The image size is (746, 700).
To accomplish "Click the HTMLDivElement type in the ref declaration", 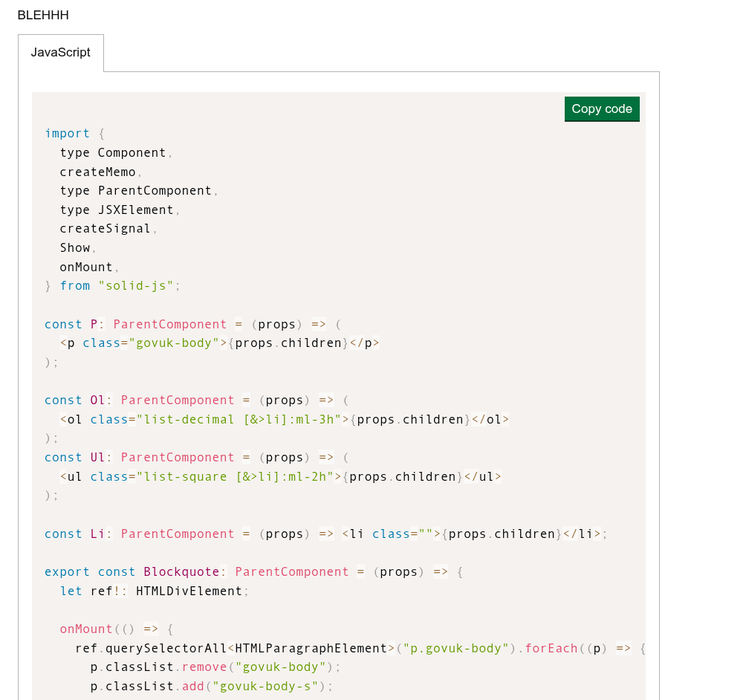I will [189, 592].
